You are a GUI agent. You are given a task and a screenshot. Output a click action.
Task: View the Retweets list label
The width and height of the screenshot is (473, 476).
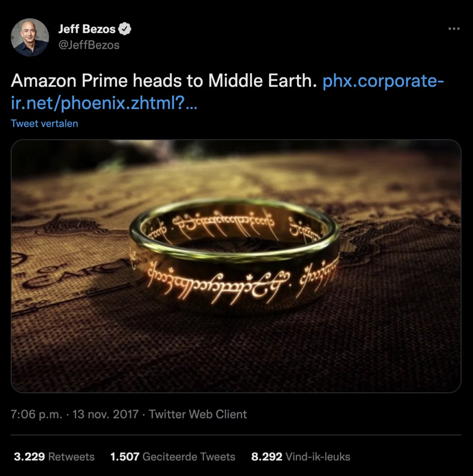point(71,457)
